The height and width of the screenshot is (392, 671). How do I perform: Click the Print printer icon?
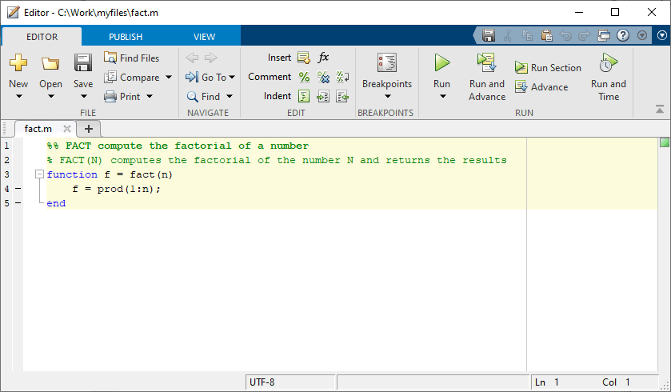pyautogui.click(x=110, y=96)
